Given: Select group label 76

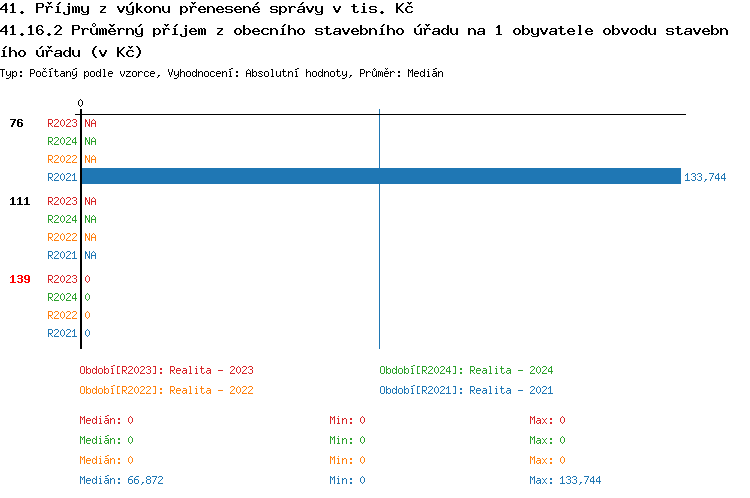Looking at the screenshot, I should pyautogui.click(x=17, y=123).
